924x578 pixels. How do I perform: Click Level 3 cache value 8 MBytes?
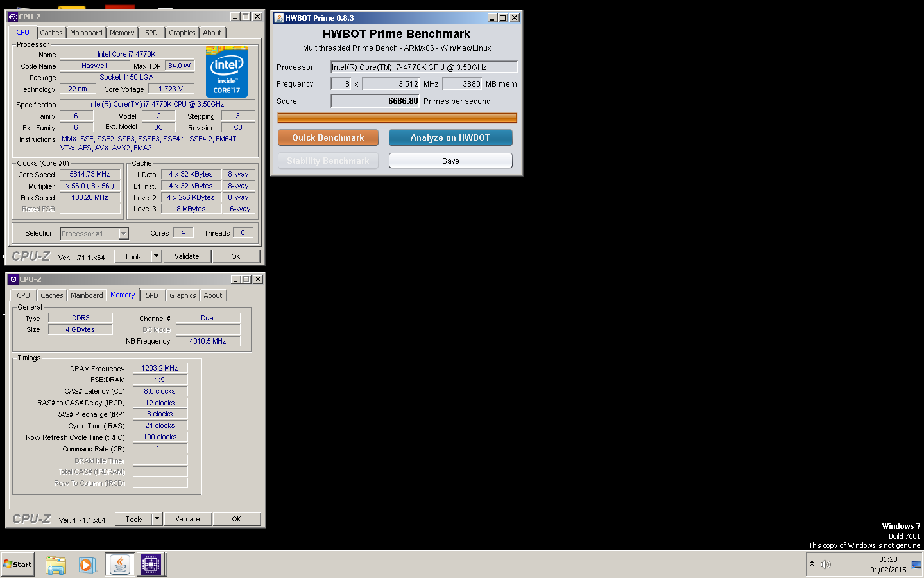[x=191, y=209]
